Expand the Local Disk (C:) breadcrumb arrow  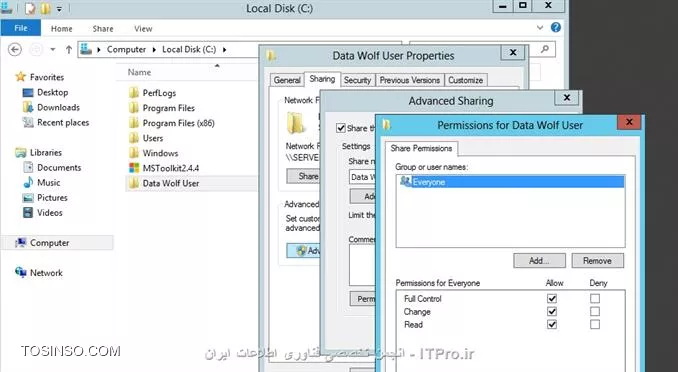tap(224, 49)
